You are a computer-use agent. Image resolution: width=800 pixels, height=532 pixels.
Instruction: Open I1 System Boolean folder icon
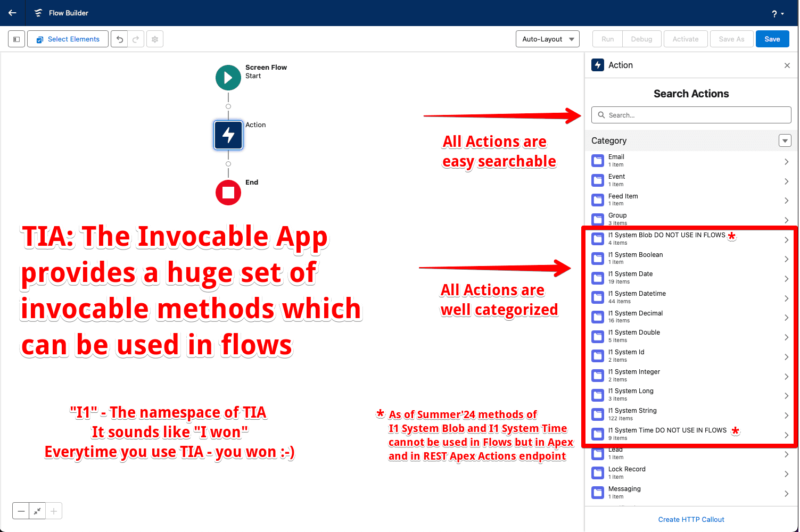click(598, 259)
